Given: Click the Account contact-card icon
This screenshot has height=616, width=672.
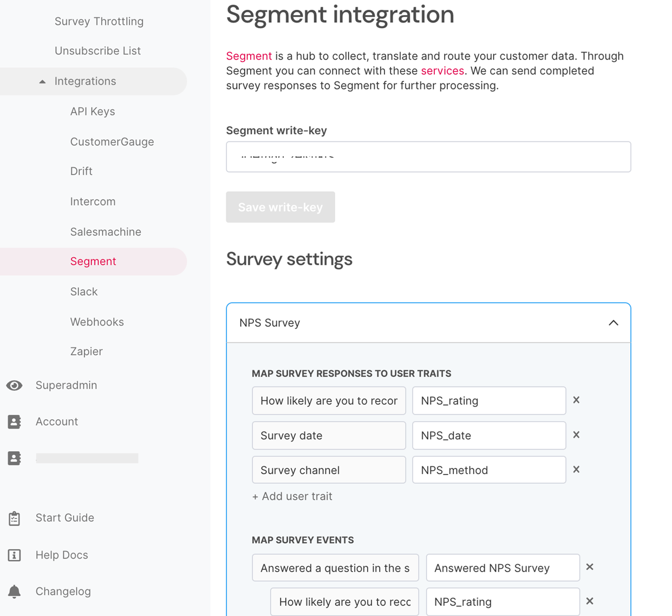Looking at the screenshot, I should coord(15,422).
